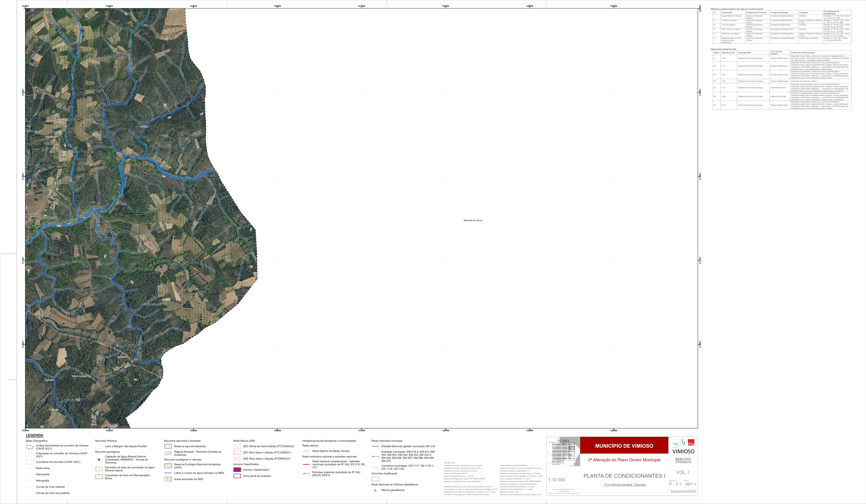Select sheet 066-2 in the index map
The width and height of the screenshot is (866, 504).
point(566,448)
